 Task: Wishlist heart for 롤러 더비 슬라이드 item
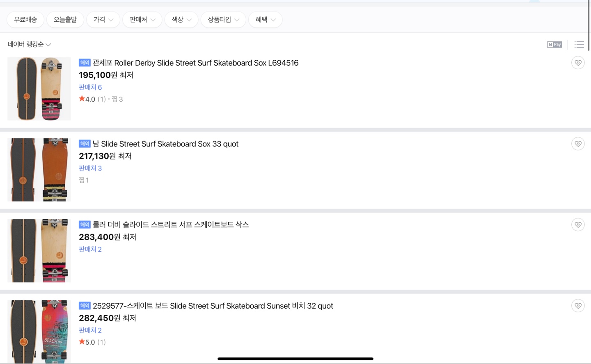[578, 225]
